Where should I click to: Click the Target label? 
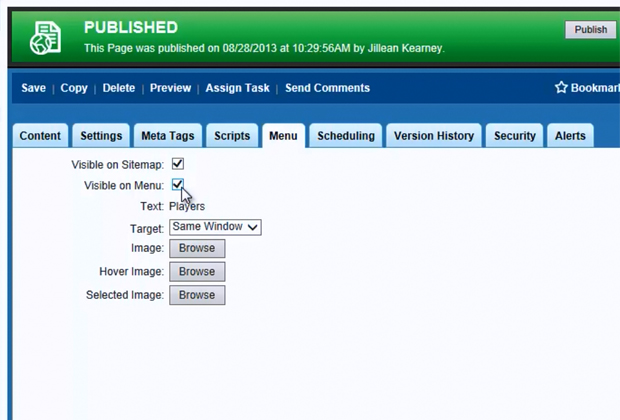(147, 229)
